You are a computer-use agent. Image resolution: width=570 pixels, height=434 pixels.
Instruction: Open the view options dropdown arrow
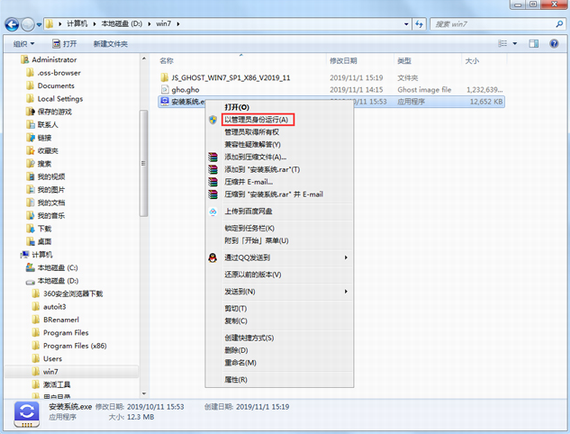click(515, 44)
